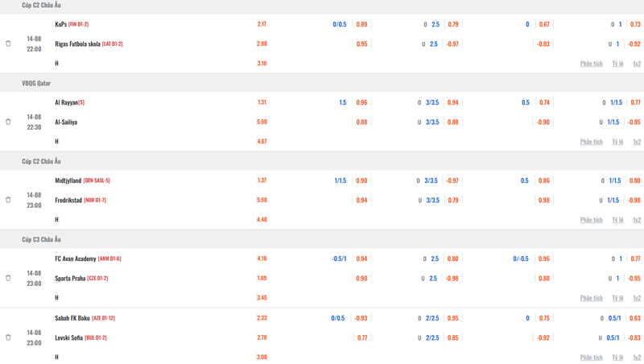The width and height of the screenshot is (644, 364).
Task: Select KuPs win odds 2.17
Action: 262,24
